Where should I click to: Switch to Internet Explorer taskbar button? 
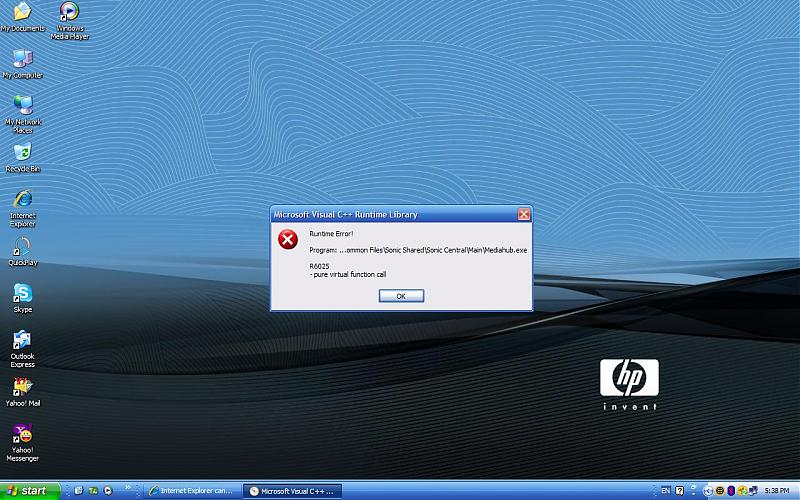[190, 491]
